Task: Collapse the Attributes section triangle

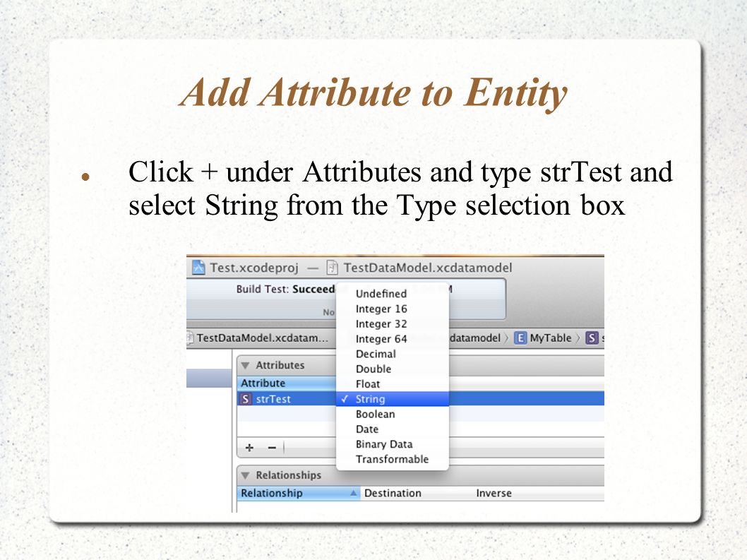Action: (245, 366)
